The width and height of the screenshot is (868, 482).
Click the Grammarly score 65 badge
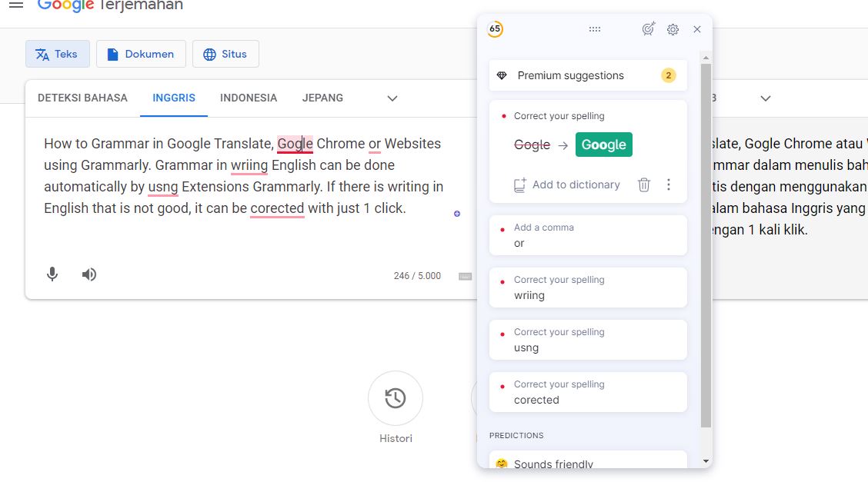(x=495, y=28)
